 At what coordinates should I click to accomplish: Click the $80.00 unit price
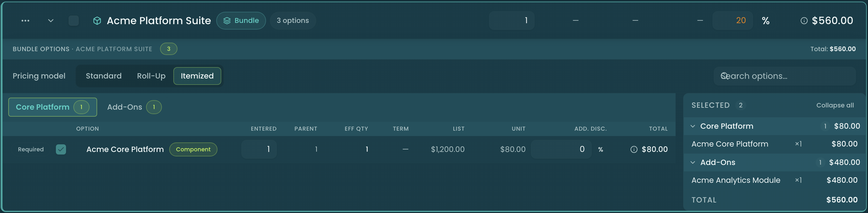pyautogui.click(x=512, y=149)
